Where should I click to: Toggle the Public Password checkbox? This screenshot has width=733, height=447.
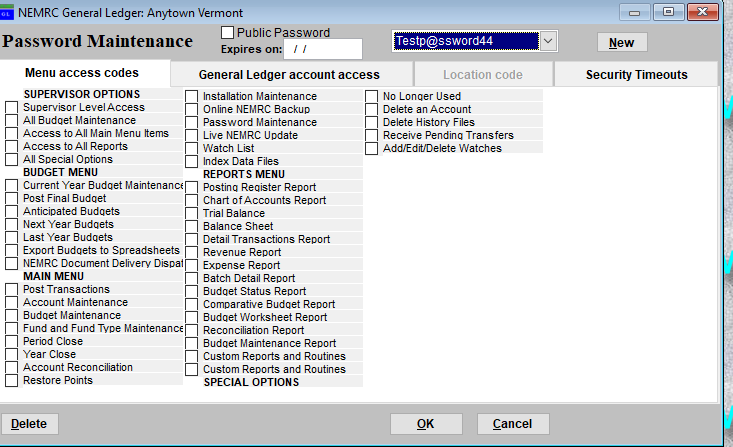pyautogui.click(x=228, y=32)
